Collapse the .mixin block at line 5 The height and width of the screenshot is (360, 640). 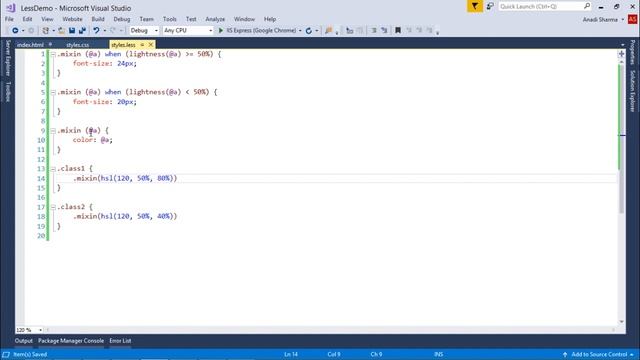[x=53, y=93]
